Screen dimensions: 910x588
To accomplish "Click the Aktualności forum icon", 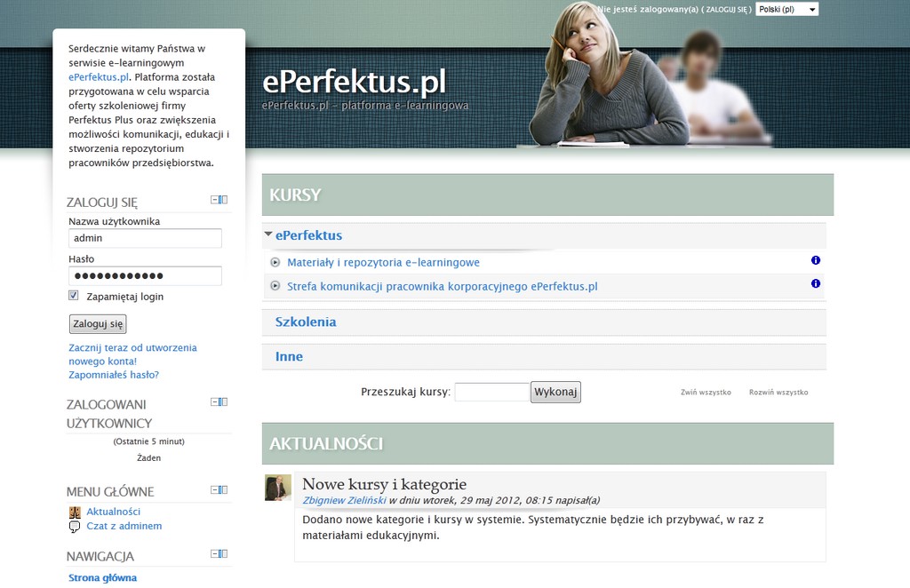I will tap(75, 512).
